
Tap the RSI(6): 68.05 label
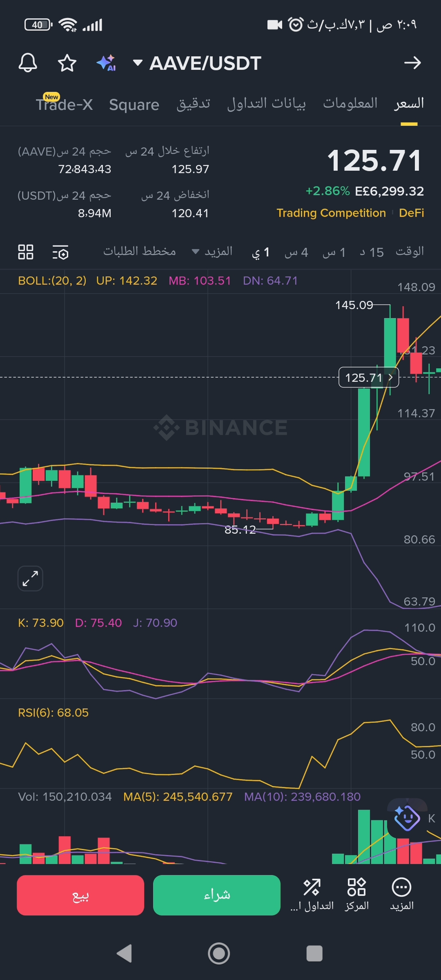point(53,713)
